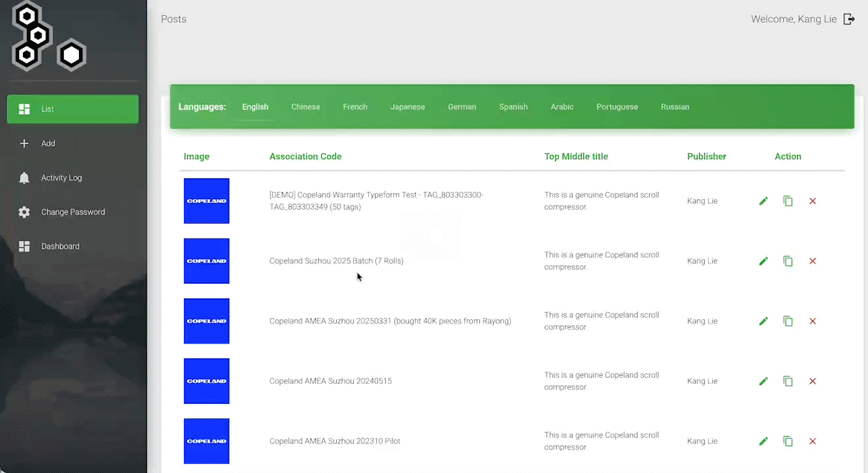Select the Spanish language tab

[514, 106]
